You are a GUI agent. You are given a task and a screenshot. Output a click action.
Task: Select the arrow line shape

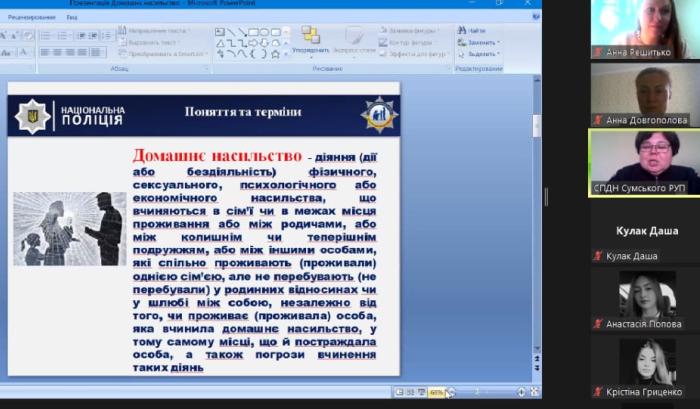[x=242, y=32]
